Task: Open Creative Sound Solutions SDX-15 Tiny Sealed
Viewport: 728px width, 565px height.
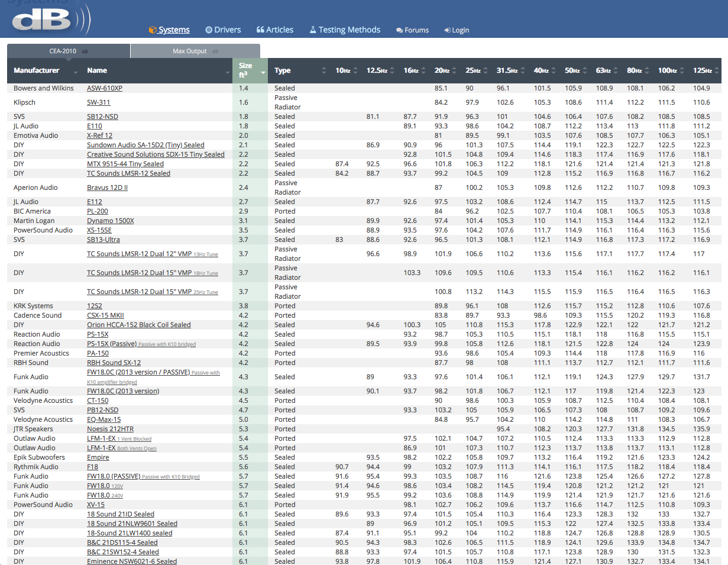Action: pyautogui.click(x=156, y=154)
